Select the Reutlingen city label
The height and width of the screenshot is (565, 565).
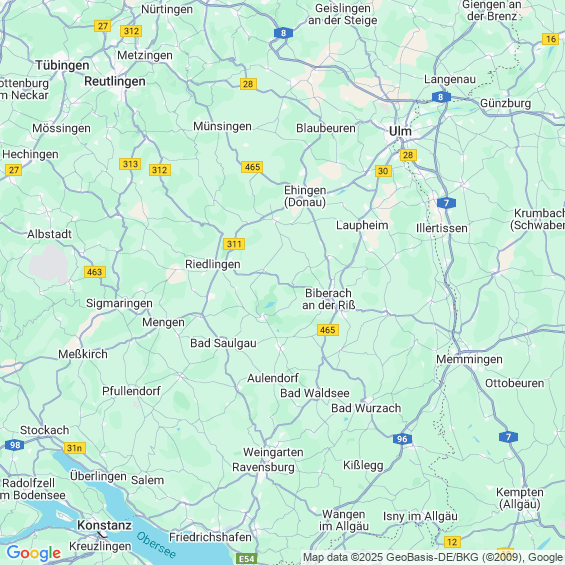tap(115, 81)
